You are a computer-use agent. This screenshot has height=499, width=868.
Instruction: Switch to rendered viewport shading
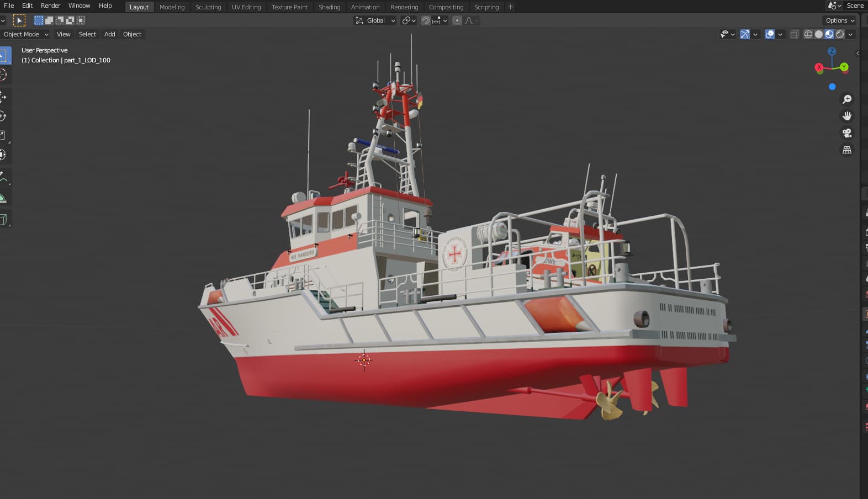point(840,34)
